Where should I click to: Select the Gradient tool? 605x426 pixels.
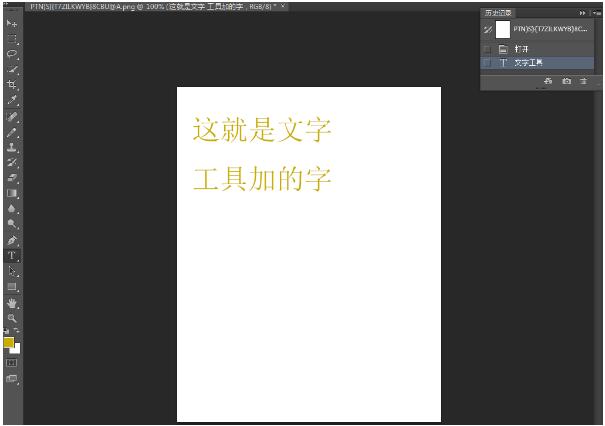click(12, 193)
